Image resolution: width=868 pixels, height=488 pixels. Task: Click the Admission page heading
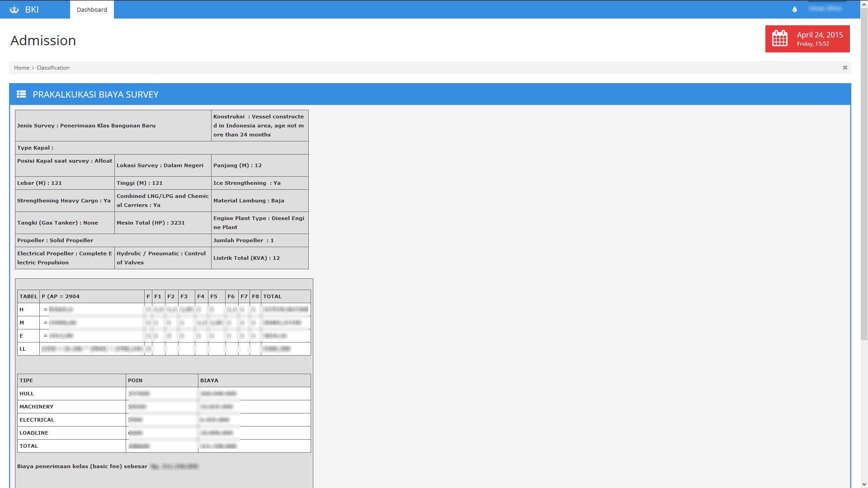coord(43,41)
